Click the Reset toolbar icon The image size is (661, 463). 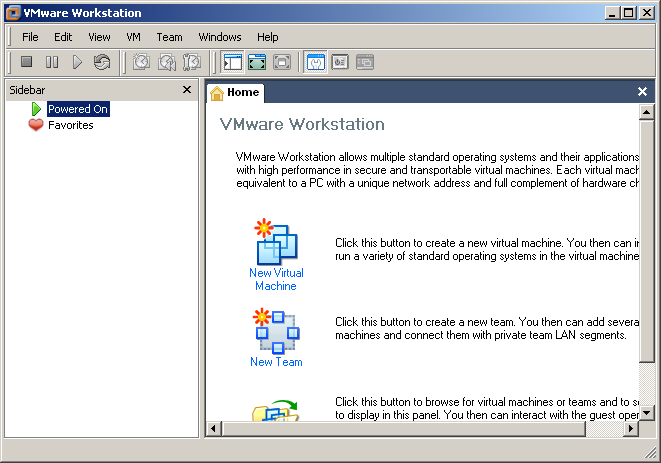tap(102, 62)
